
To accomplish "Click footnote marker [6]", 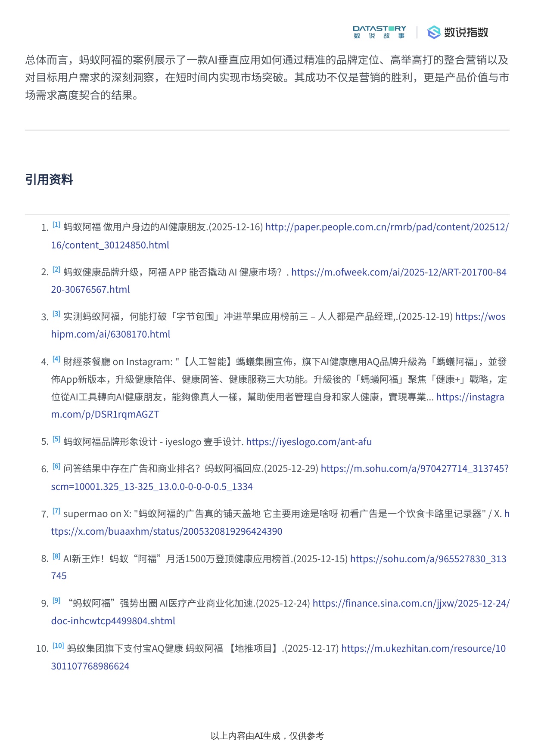I will pyautogui.click(x=56, y=466).
